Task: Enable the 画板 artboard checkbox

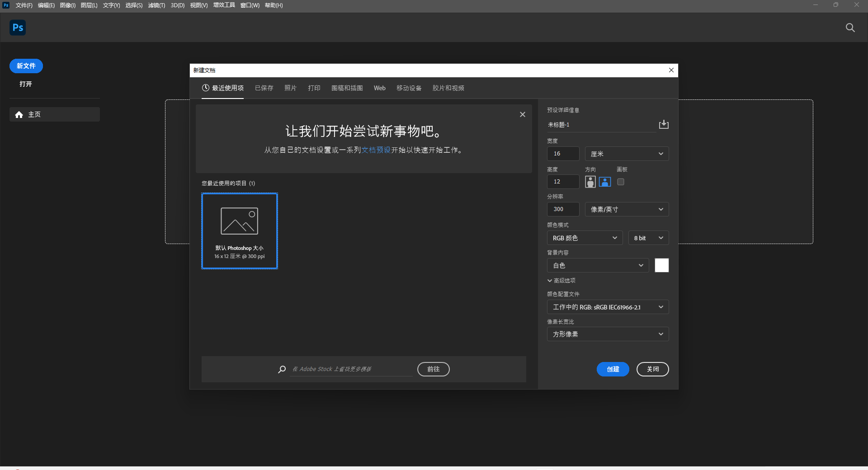Action: 621,182
